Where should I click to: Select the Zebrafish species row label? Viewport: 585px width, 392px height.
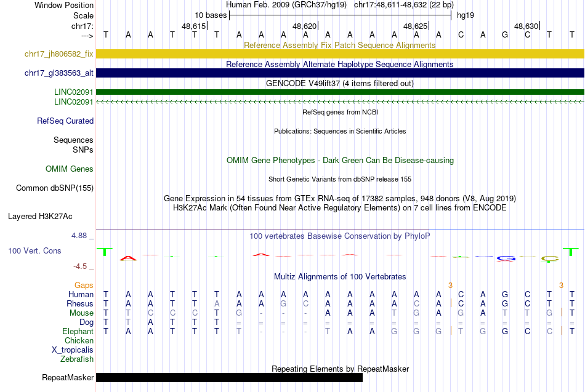pyautogui.click(x=77, y=359)
